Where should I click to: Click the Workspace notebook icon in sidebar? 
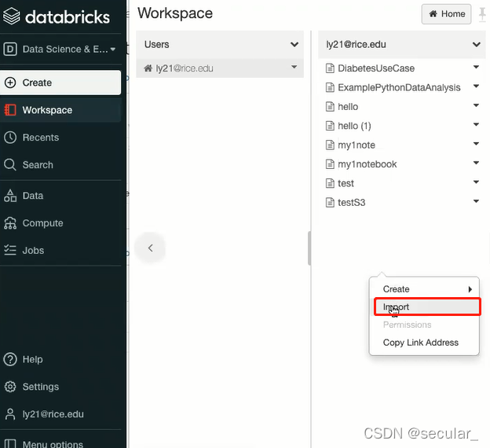(x=10, y=110)
